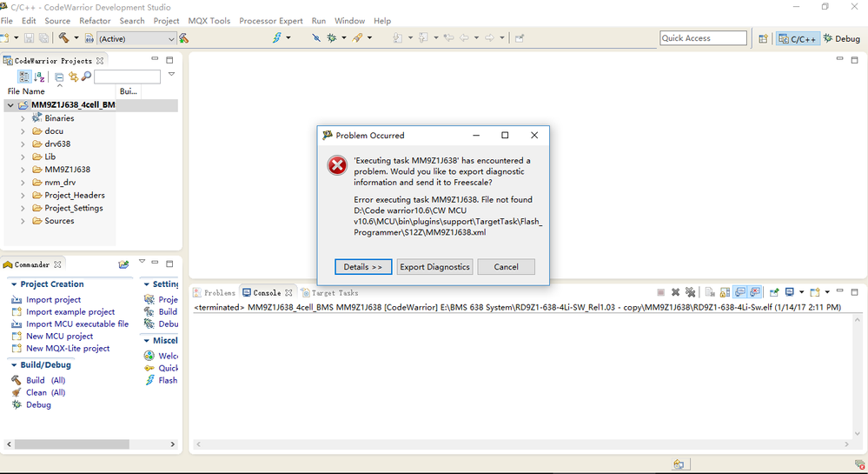Switch to the C/C++ perspective
868x474 pixels.
tap(798, 38)
